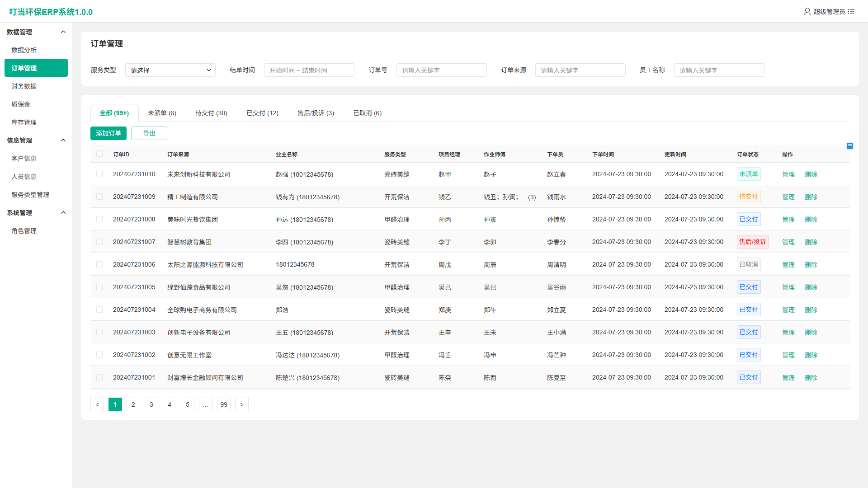
Task: Focus the 订单来源 keyword input
Action: pos(580,70)
